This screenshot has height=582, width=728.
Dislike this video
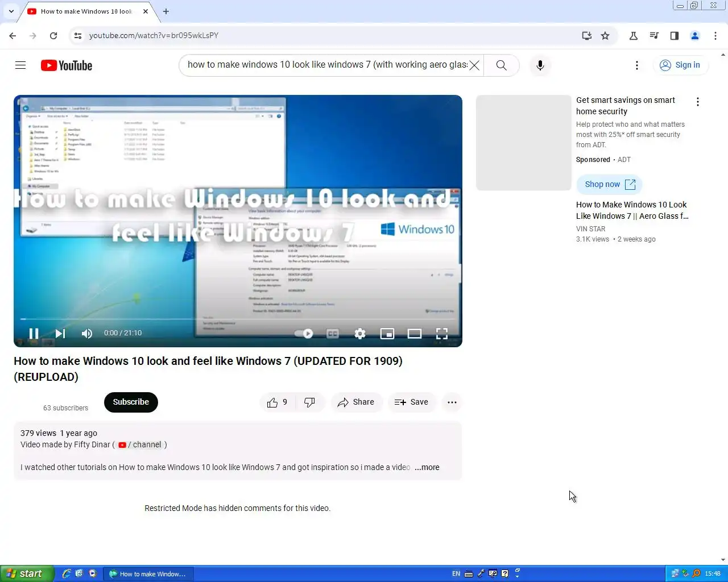[x=310, y=402]
